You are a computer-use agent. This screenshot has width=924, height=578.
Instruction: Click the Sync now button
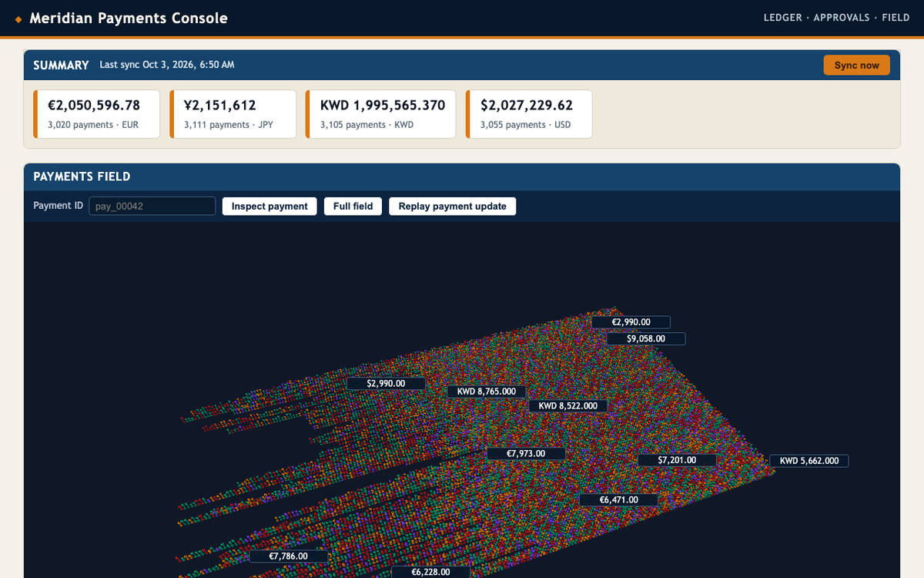[x=856, y=66]
